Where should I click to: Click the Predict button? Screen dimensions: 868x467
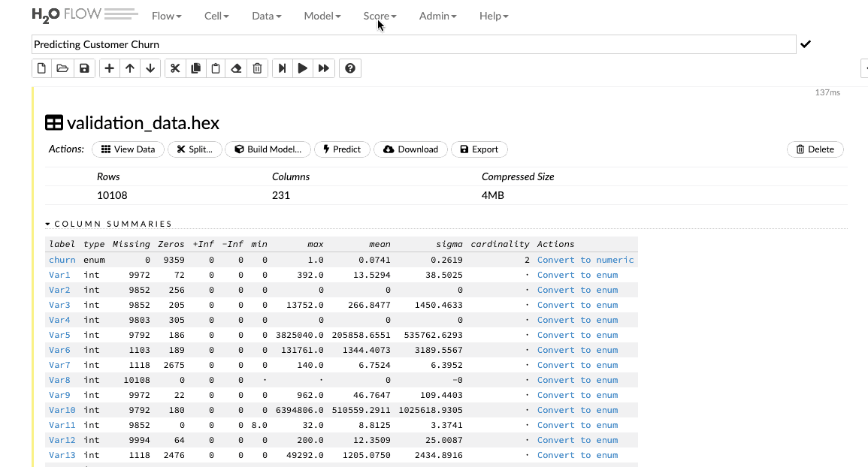pyautogui.click(x=342, y=149)
